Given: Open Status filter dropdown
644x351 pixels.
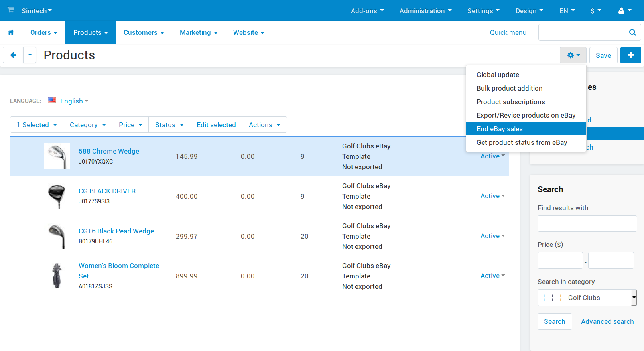Looking at the screenshot, I should coord(169,125).
